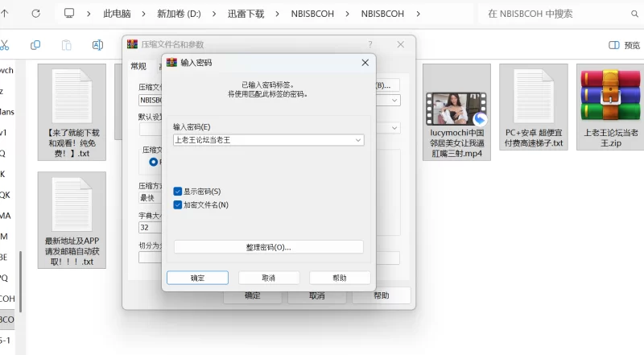
Task: Expand the address bar chevron before 此电脑
Action: (x=89, y=14)
